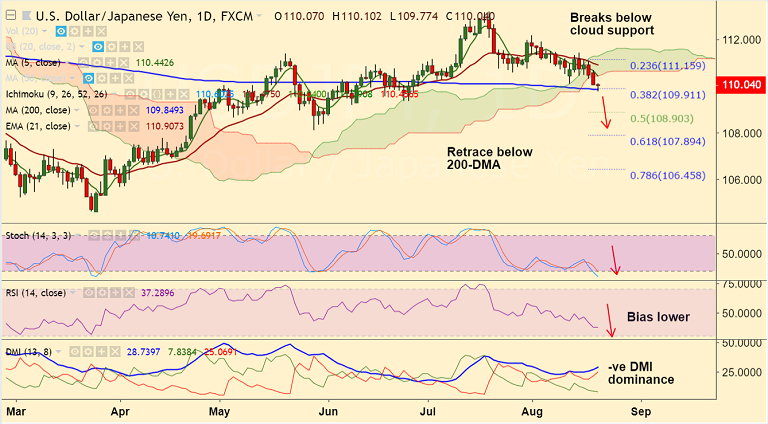Viewport: 768px width, 424px height.
Task: Hide the MA (200, close) line
Action: (x=93, y=111)
